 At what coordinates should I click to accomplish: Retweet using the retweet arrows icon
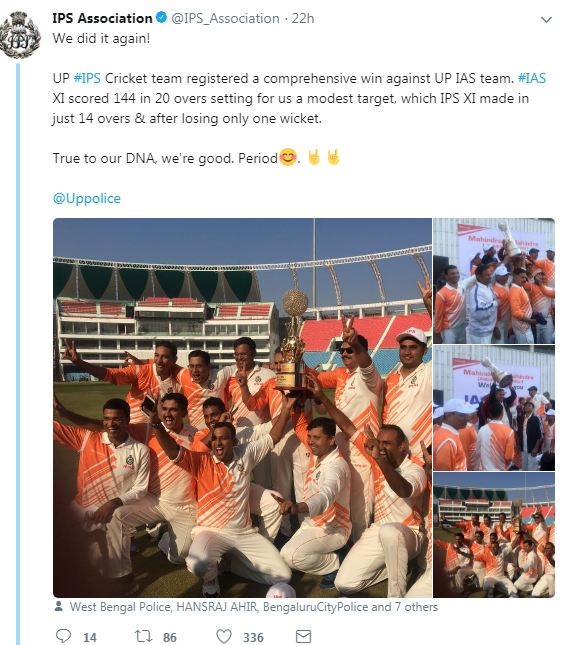tap(143, 636)
